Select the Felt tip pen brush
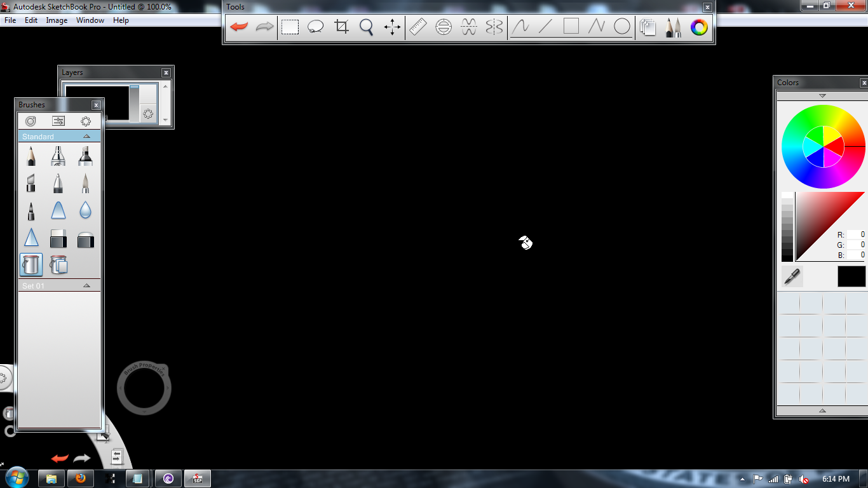 point(31,210)
